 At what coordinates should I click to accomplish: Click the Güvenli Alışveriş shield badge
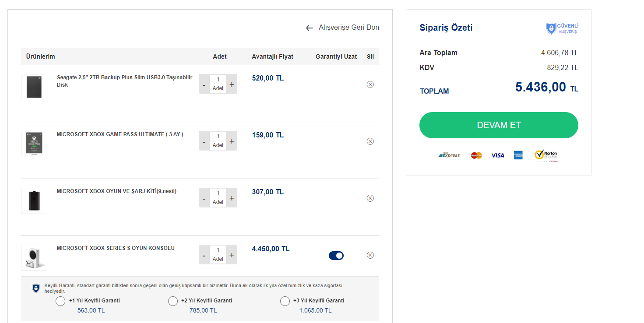[x=551, y=29]
